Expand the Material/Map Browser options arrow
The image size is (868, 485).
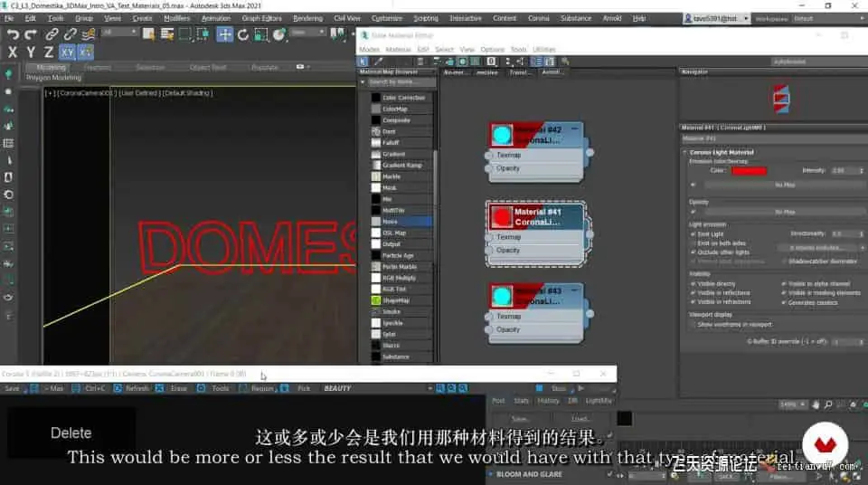coord(363,82)
